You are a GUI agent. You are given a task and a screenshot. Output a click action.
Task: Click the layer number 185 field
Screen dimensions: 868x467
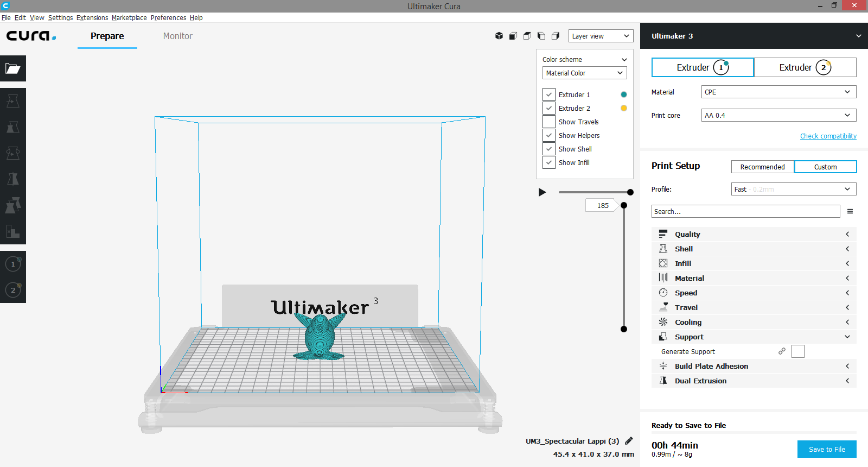[x=601, y=205]
